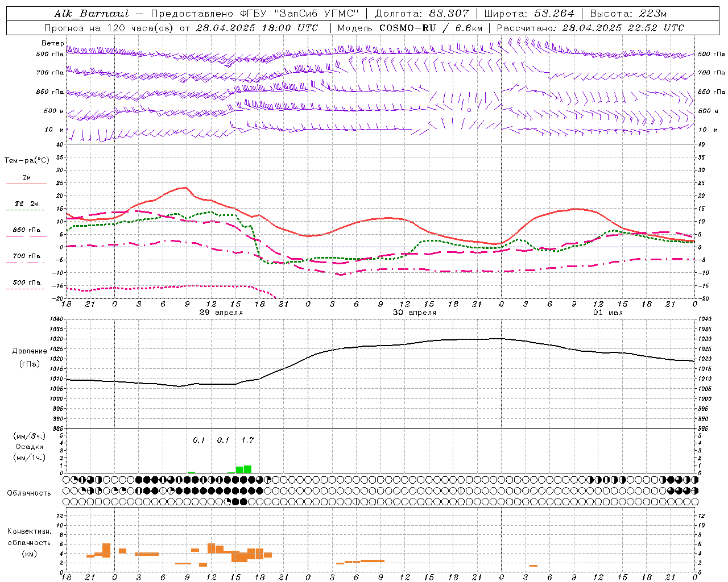The image size is (728, 582).
Task: Click '10 м' wind level label on right
Action: coord(708,130)
